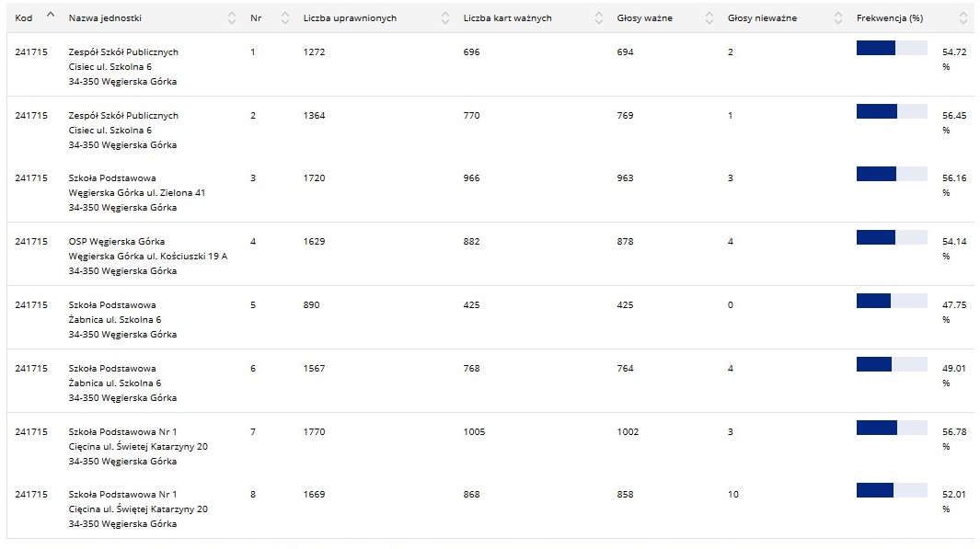Click valid cards value 1005
The height and width of the screenshot is (549, 980).
[474, 432]
